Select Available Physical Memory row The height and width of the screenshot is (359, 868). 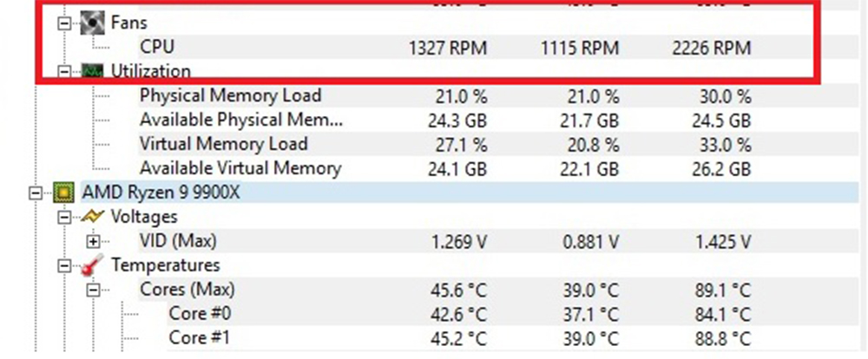click(x=241, y=120)
